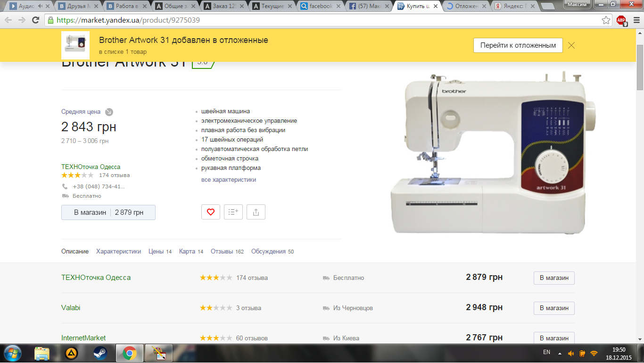This screenshot has width=644, height=363.
Task: Click the thumbnail in notification bar
Action: (x=75, y=45)
